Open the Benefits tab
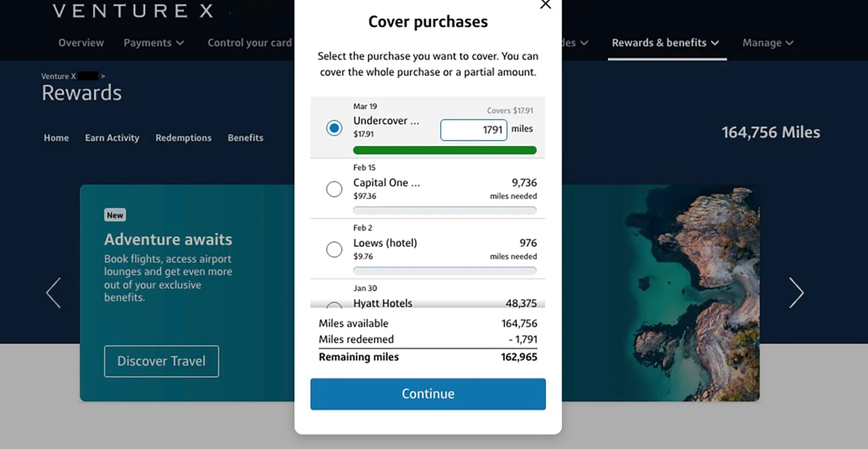This screenshot has height=449, width=868. click(245, 138)
